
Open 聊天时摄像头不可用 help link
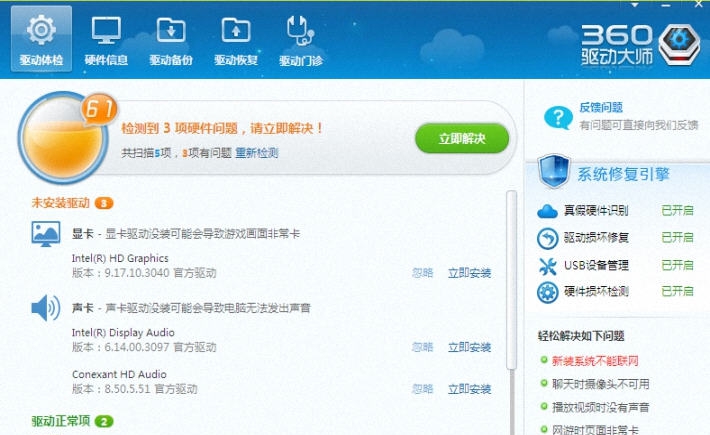coord(600,384)
